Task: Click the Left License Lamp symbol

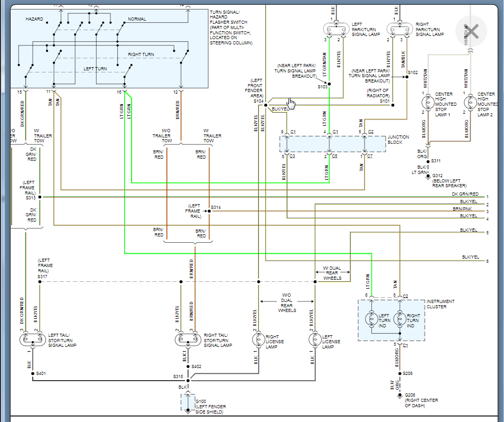Action: (x=315, y=340)
